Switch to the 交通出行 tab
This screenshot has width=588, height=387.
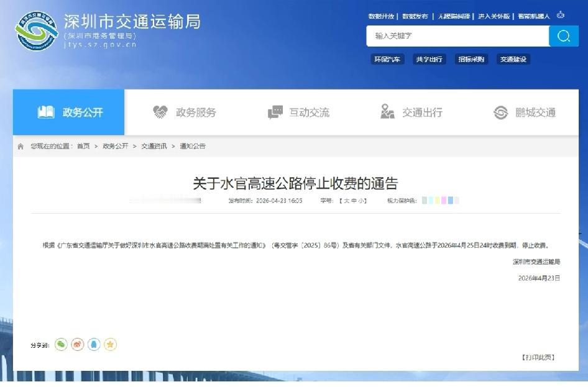coord(415,112)
